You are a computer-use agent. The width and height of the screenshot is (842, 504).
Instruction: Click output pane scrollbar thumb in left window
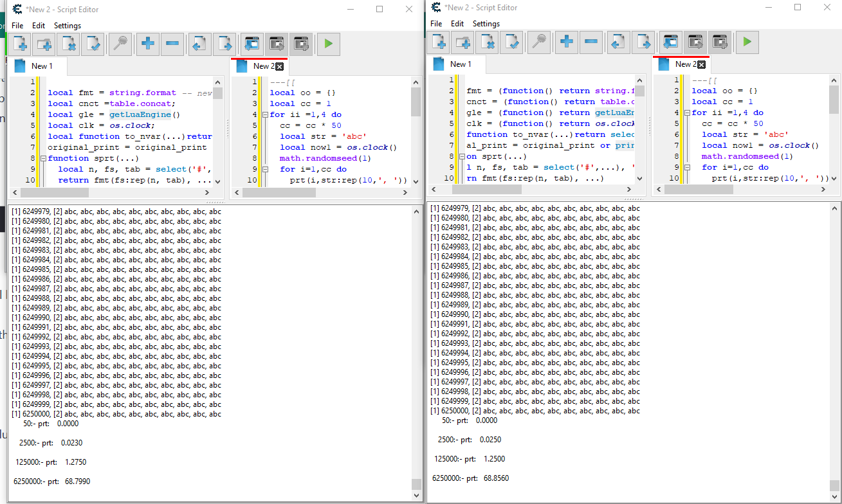(x=416, y=485)
